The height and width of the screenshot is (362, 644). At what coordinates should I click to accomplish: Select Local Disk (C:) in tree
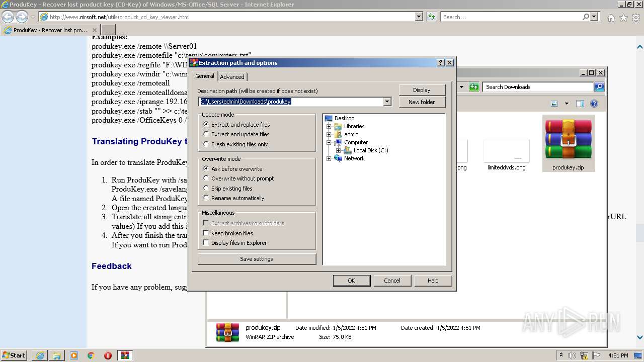[371, 150]
